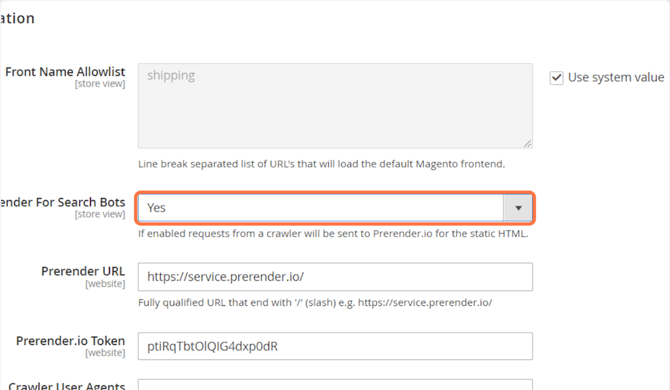Click the 'Prerender.io Token' field label
Screen dimensions: 670x390
click(x=71, y=341)
